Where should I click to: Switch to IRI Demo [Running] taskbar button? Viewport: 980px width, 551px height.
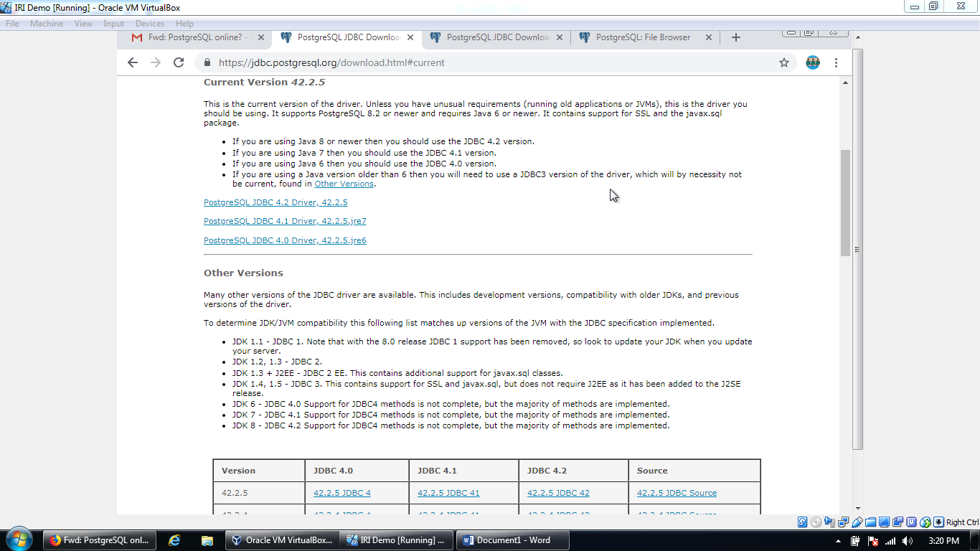click(x=395, y=540)
